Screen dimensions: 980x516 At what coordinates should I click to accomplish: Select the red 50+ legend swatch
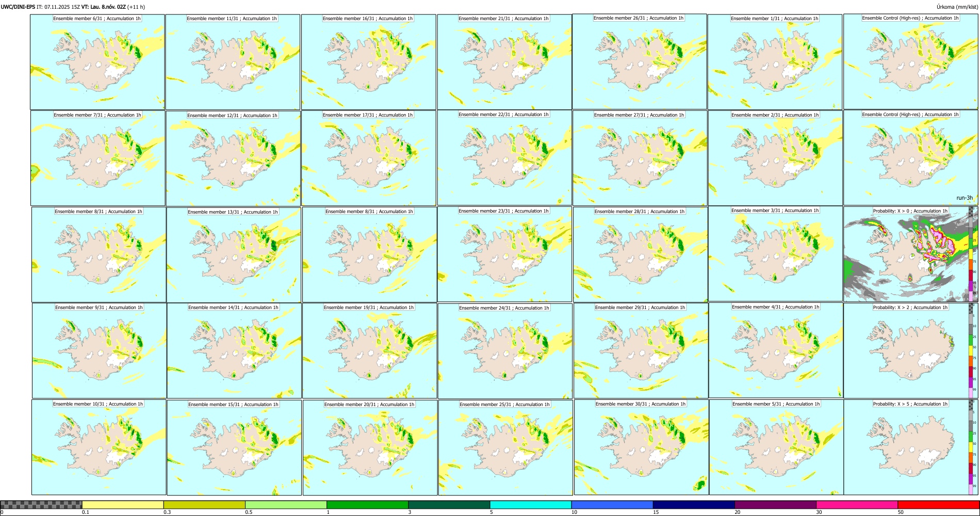pos(938,505)
